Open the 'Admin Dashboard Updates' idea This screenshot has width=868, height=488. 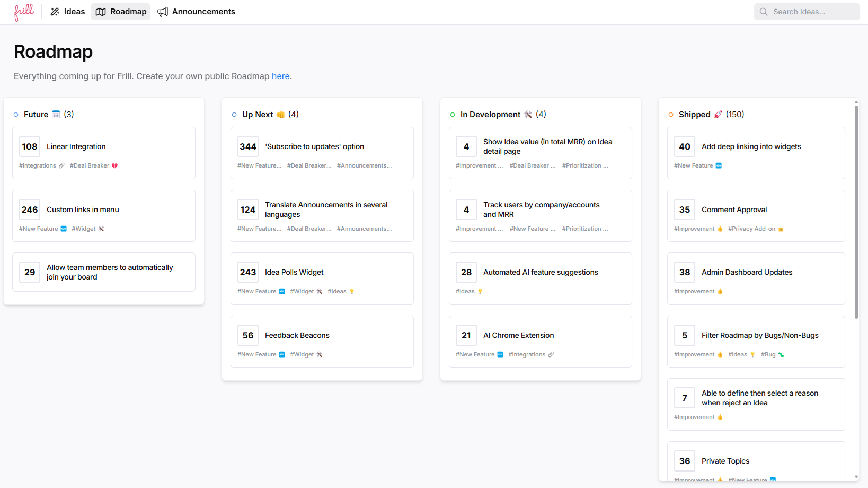[x=747, y=273]
